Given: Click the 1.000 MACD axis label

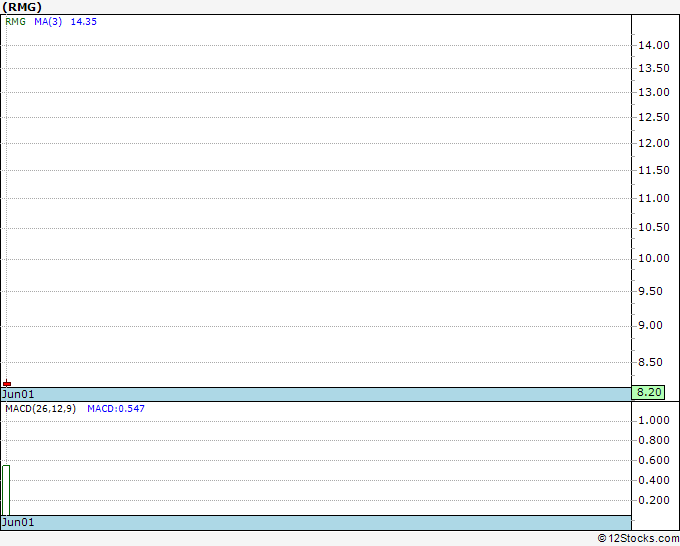Looking at the screenshot, I should [654, 420].
